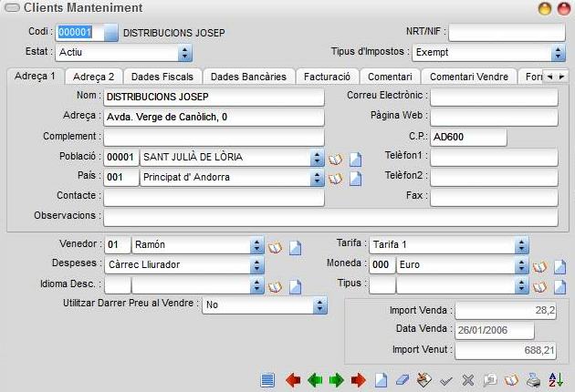Create new record using bottom toolbar page icon
Viewport: 575px width, 392px height.
pos(381,380)
